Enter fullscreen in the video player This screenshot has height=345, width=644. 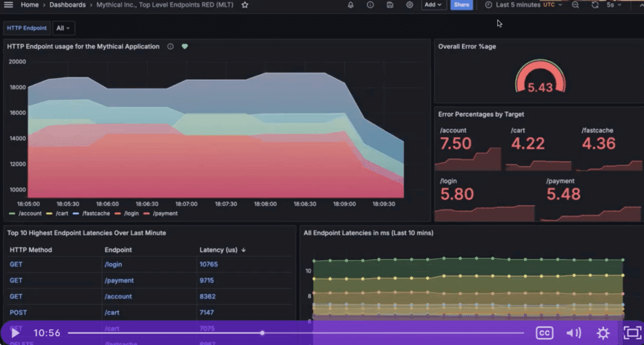pyautogui.click(x=632, y=333)
